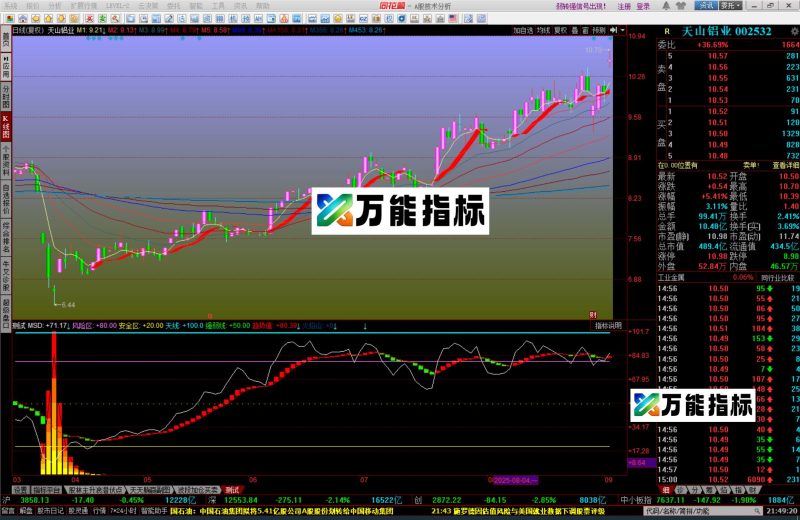
Task: Open the 帮助 menu
Action: coord(262,6)
